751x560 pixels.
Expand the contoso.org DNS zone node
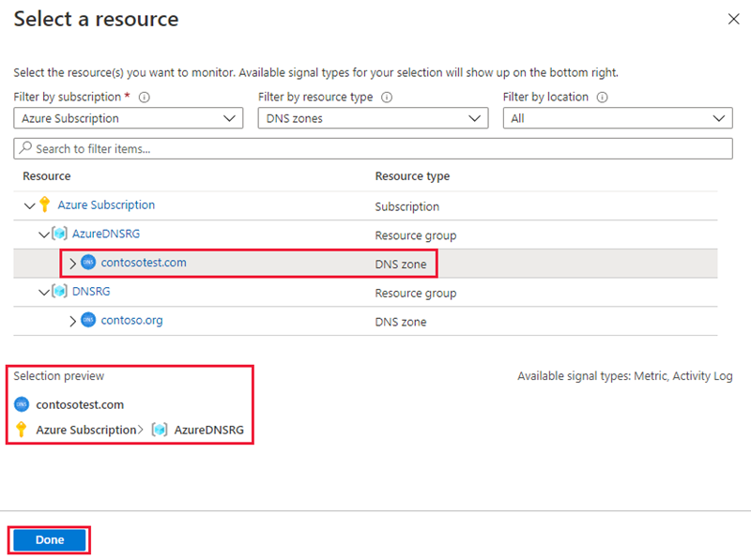pyautogui.click(x=73, y=321)
